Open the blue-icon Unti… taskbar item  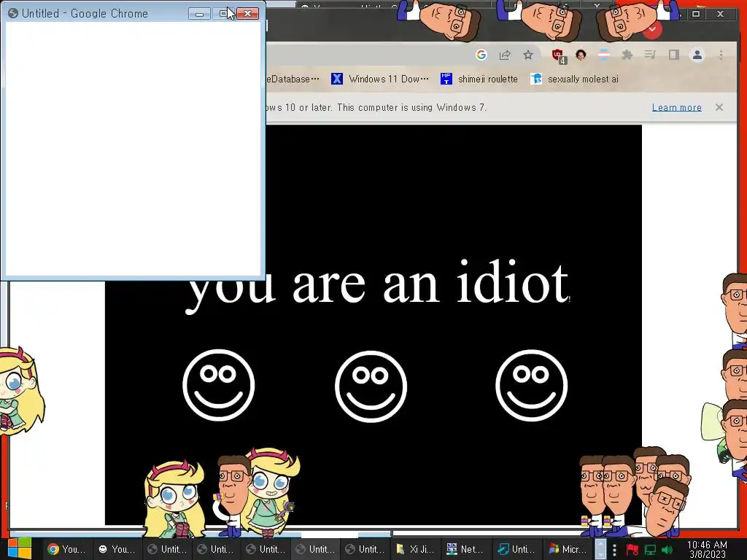tap(516, 549)
